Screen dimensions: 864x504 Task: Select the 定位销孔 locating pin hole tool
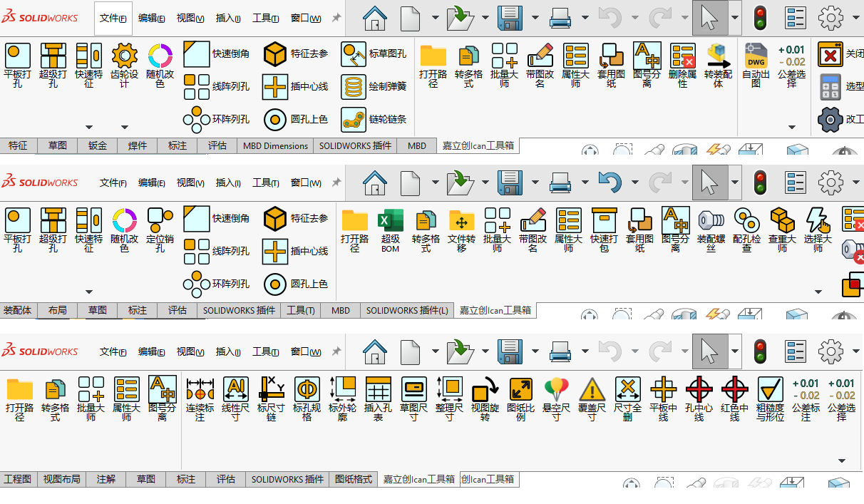click(x=160, y=230)
